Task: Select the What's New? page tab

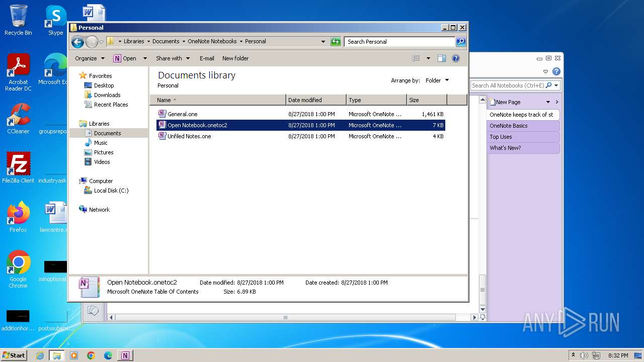Action: point(523,148)
